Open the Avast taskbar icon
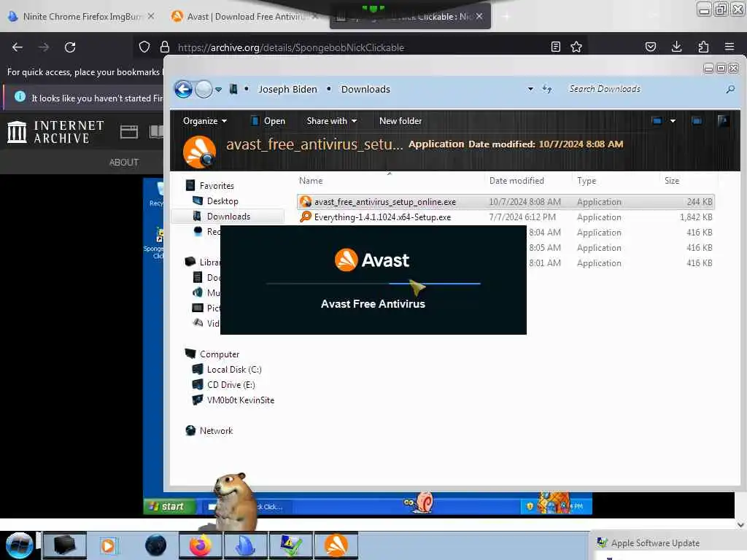 click(x=336, y=545)
